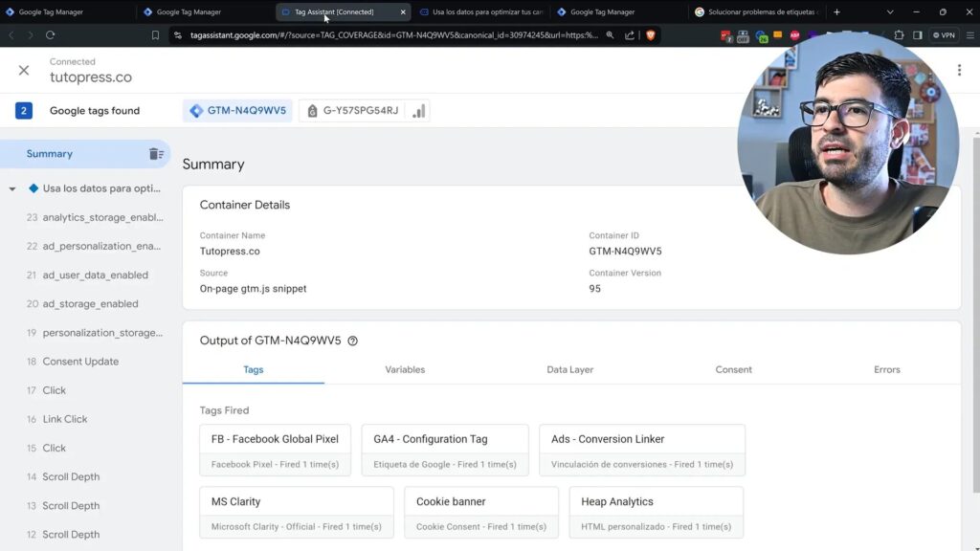
Task: Close the Tag Assistant debug session
Action: coord(24,70)
